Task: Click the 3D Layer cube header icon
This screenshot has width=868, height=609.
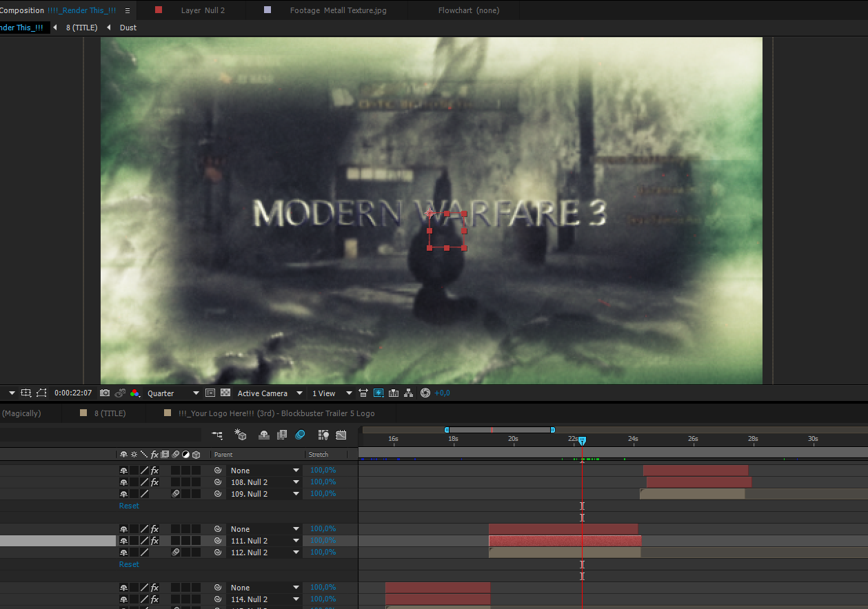Action: tap(196, 455)
